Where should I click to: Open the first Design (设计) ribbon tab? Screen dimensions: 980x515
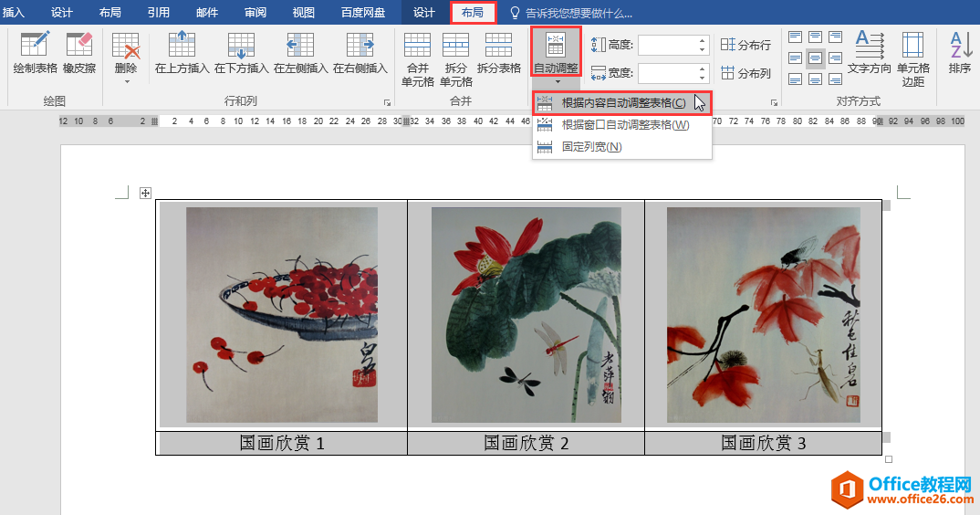click(61, 13)
